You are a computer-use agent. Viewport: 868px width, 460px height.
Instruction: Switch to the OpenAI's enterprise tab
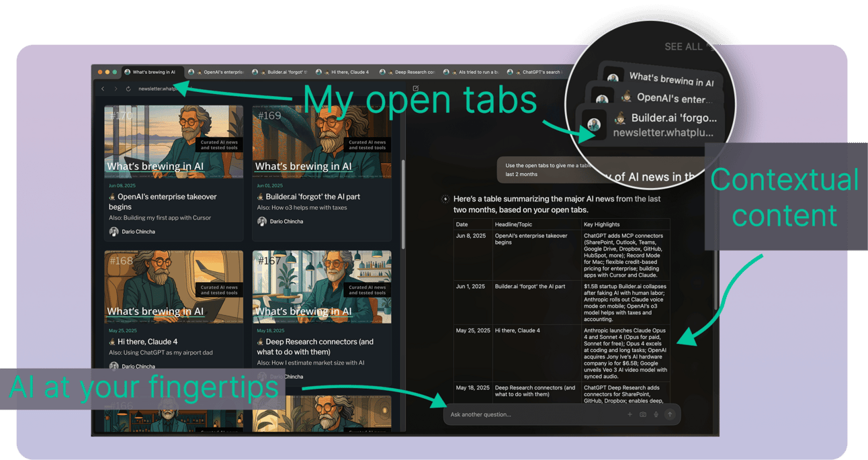(217, 72)
